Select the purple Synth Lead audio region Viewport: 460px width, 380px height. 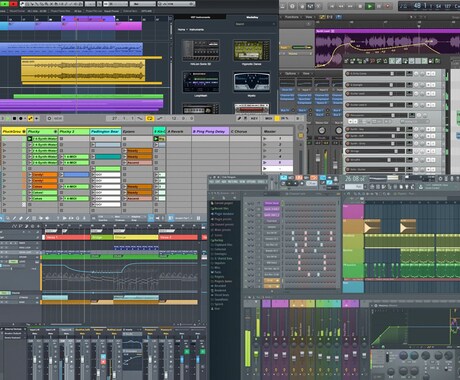[x=387, y=48]
